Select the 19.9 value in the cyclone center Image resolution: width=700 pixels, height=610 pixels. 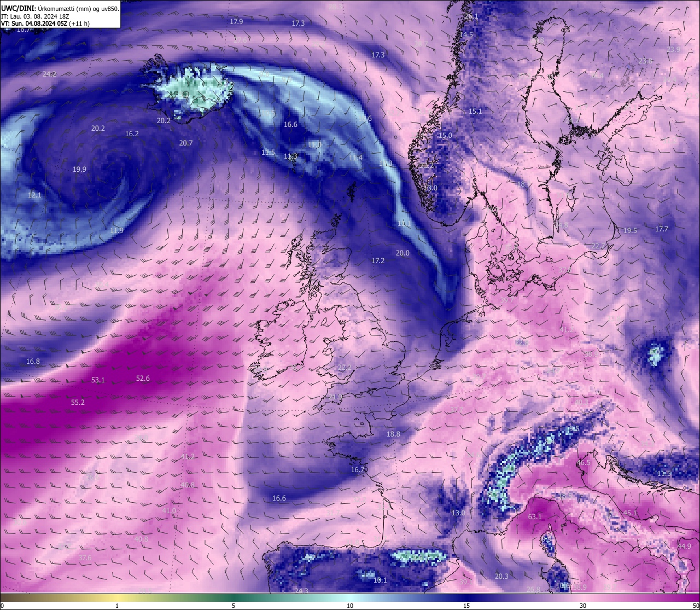79,170
